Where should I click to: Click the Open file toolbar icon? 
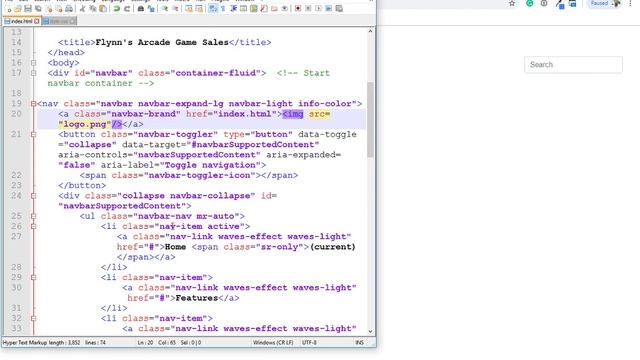(18, 9)
